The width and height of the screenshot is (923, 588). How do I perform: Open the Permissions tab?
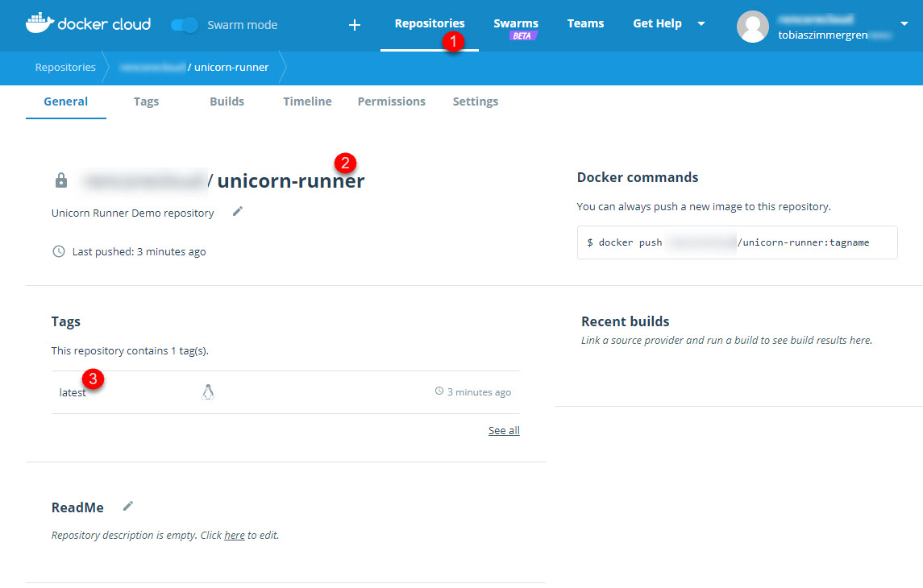click(x=391, y=101)
